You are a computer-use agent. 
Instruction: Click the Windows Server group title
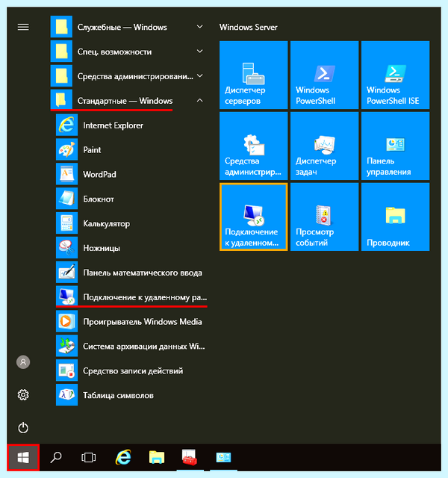click(x=249, y=27)
